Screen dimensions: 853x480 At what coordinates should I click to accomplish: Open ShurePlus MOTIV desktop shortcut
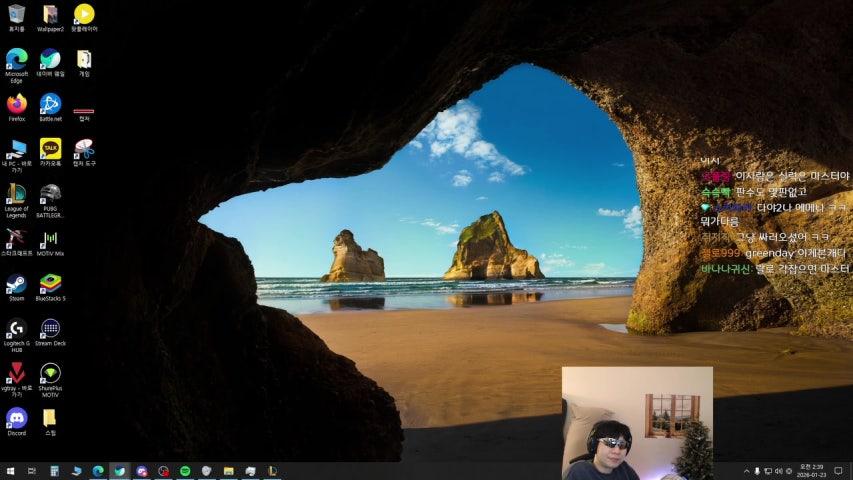pos(50,373)
